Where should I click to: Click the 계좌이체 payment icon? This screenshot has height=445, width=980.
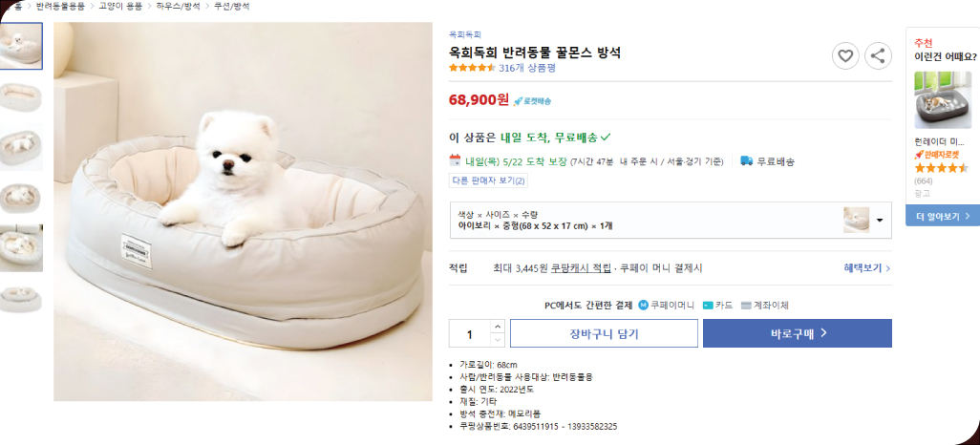[746, 306]
